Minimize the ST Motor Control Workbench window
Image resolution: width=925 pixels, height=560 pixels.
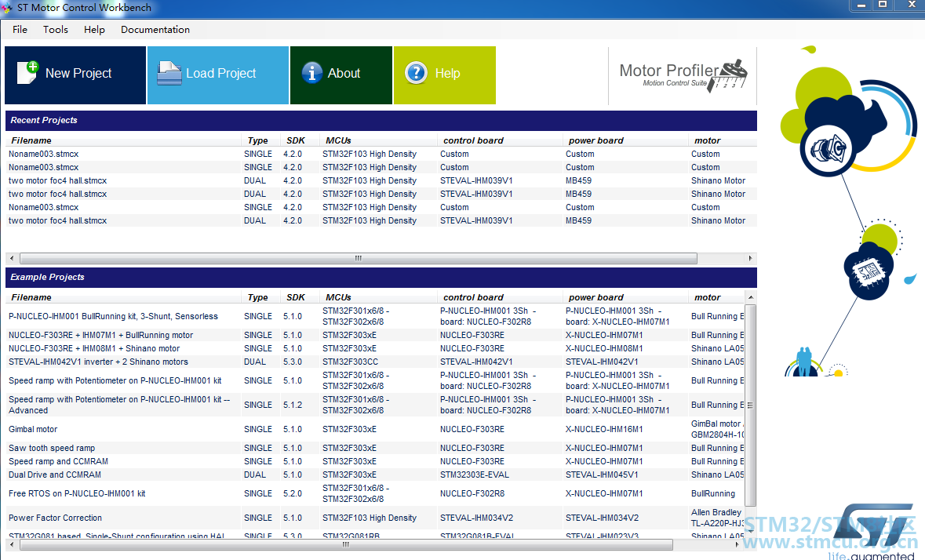(861, 5)
